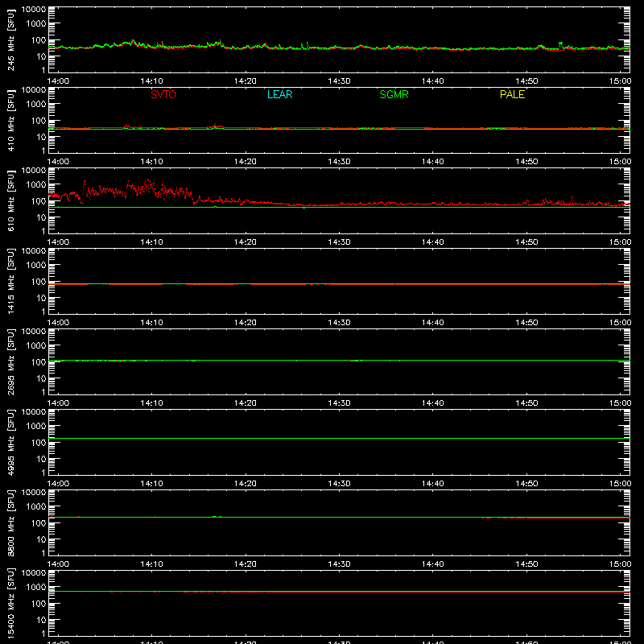Click 14:40 tick label below 610 MHz panel
Viewport: 644px width, 644px height.
pos(433,242)
